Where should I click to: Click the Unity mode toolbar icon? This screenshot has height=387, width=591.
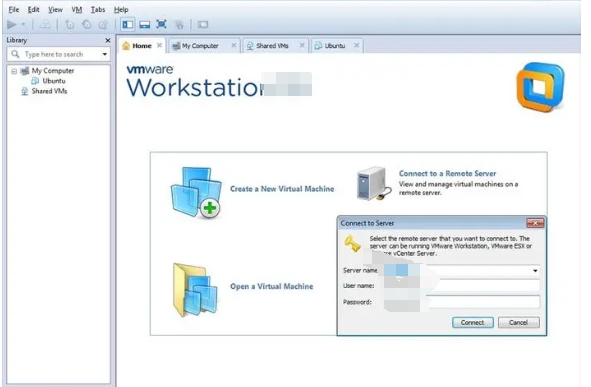point(179,25)
